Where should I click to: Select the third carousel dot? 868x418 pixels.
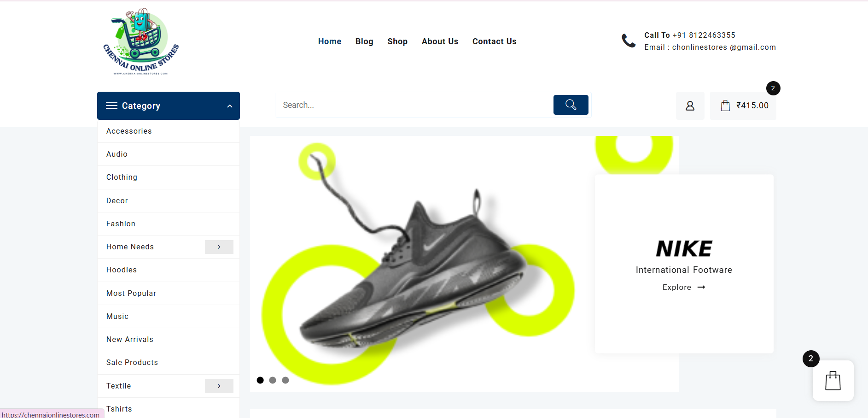tap(285, 380)
